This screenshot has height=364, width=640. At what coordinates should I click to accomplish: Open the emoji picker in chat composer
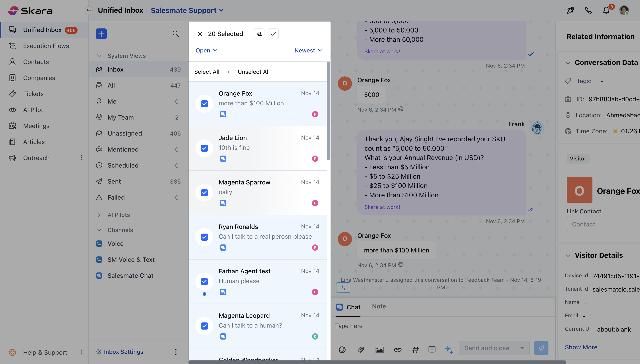coord(342,350)
